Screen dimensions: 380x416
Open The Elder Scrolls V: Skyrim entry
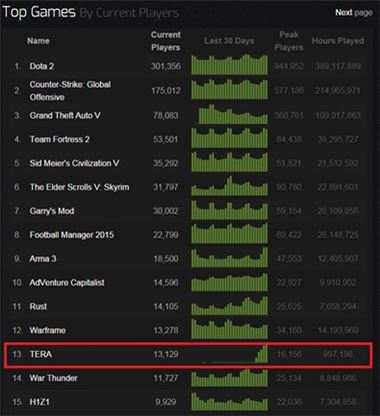pyautogui.click(x=79, y=187)
